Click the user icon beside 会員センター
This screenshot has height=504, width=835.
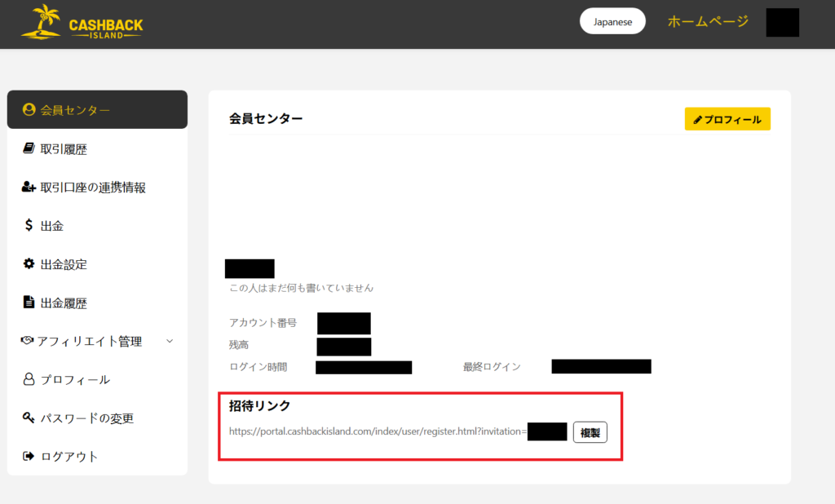[x=29, y=110]
